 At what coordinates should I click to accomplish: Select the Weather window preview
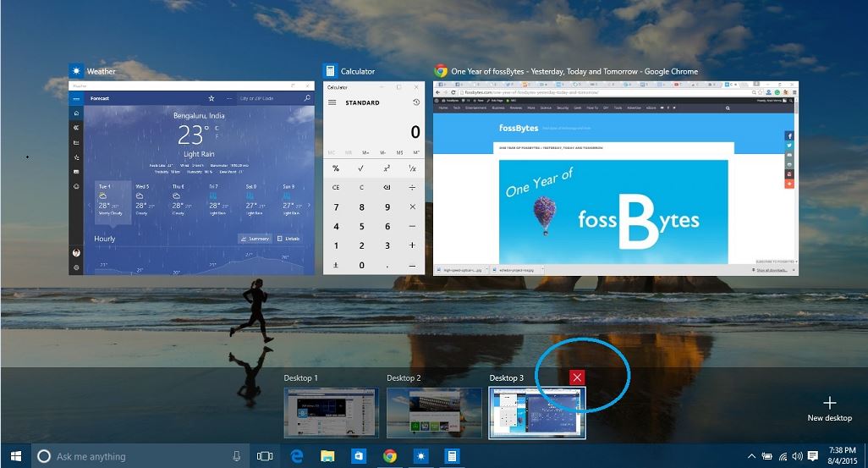point(191,178)
